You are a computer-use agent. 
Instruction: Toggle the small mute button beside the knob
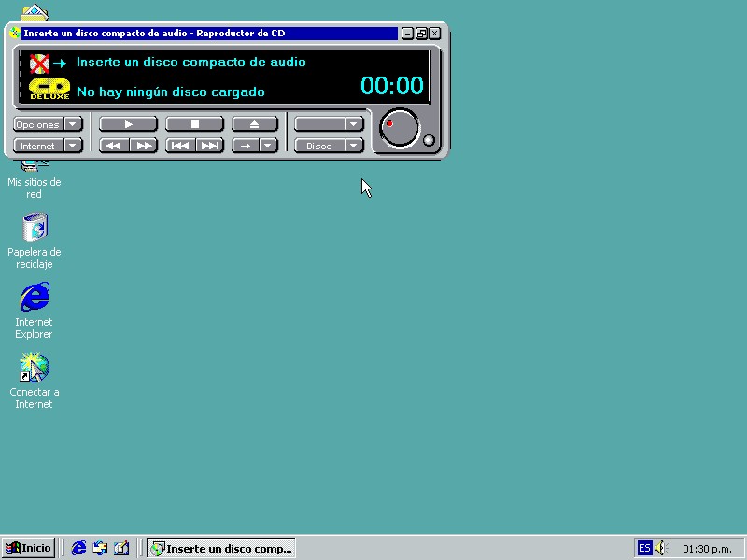(x=429, y=140)
